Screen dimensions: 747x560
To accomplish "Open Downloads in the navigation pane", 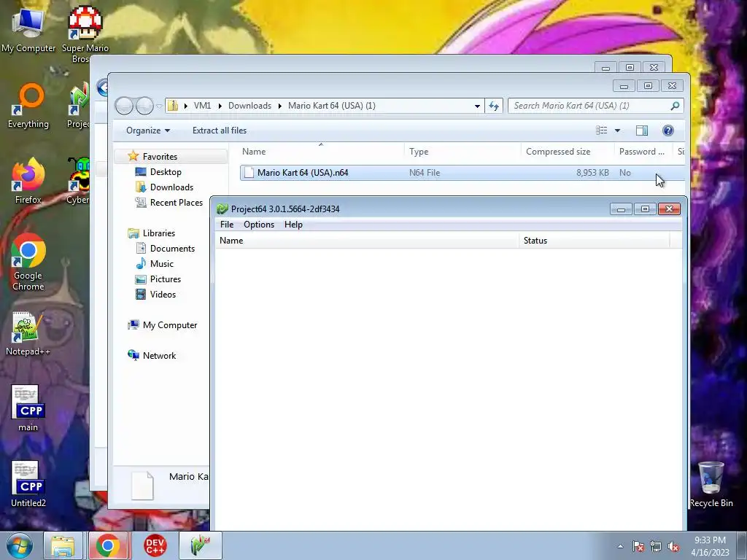I will [x=171, y=187].
